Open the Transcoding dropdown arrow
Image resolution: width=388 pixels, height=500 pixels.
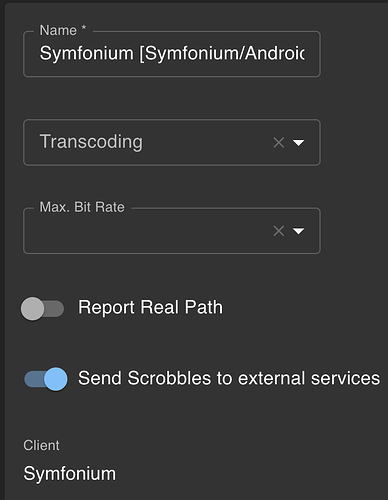pos(298,143)
